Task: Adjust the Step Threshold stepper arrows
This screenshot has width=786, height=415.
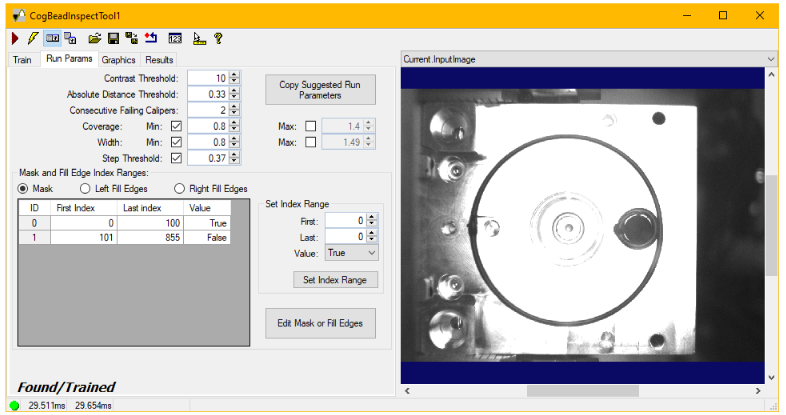Action: [x=235, y=158]
